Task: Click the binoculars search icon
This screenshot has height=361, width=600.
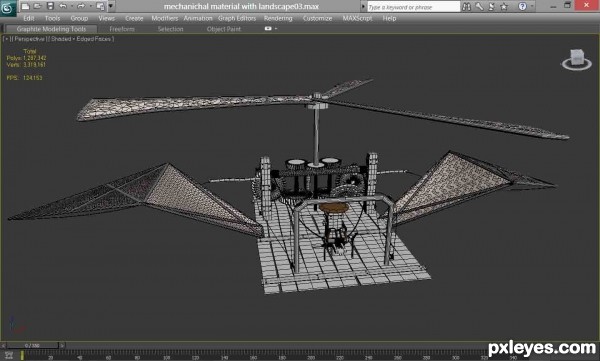Action: pos(466,7)
